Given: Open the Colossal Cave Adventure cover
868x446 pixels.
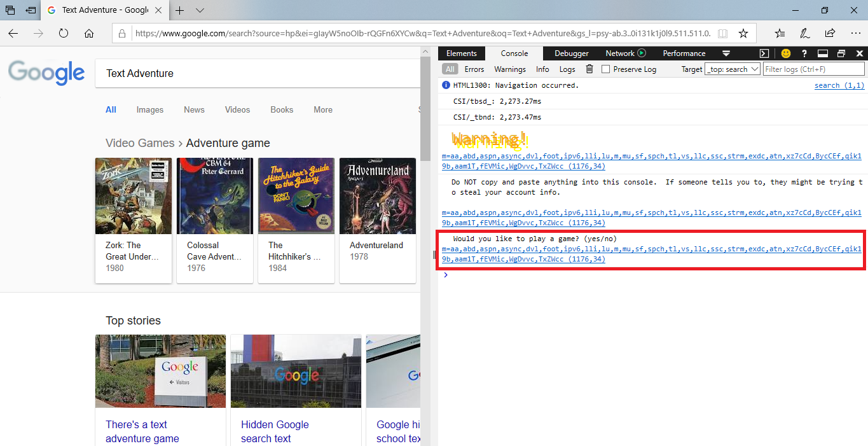Looking at the screenshot, I should click(215, 196).
